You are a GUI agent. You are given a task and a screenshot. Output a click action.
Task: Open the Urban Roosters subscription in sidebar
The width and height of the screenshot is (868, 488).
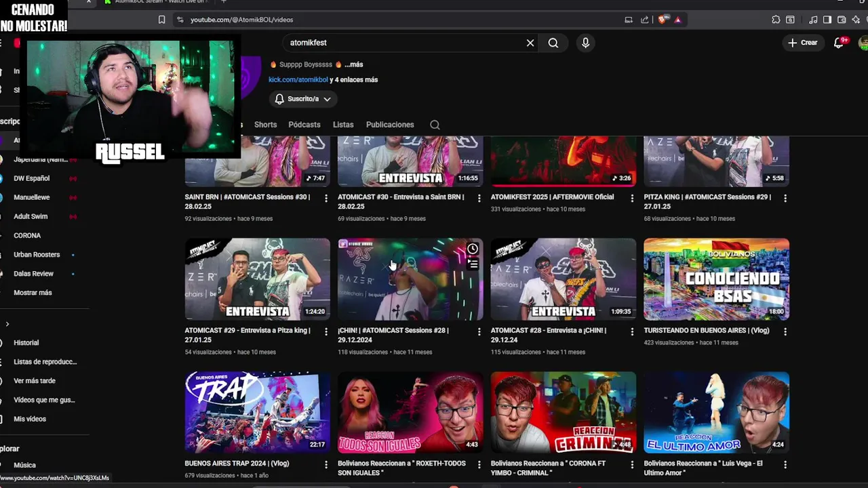click(x=37, y=254)
